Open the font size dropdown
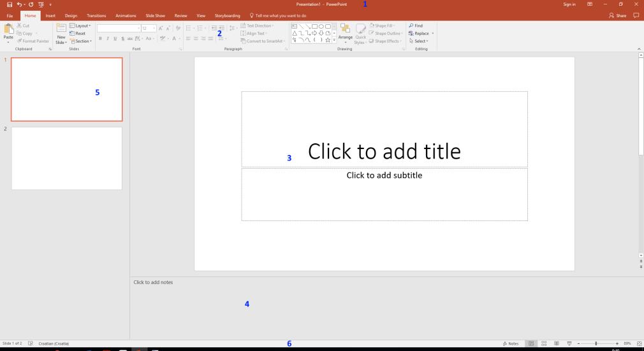Viewport: 644px width, 351px height. coord(154,28)
